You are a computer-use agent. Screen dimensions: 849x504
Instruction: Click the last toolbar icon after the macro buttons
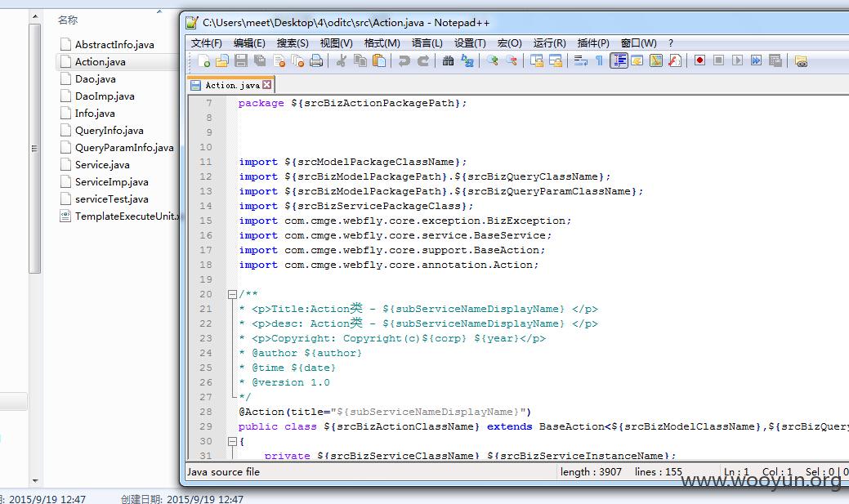[801, 60]
